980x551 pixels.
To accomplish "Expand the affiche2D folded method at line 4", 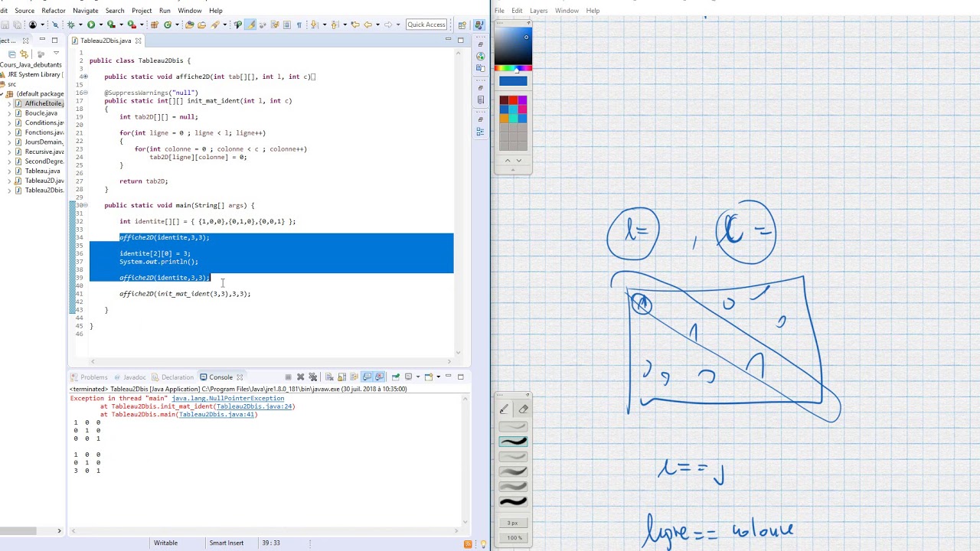I will click(x=85, y=77).
